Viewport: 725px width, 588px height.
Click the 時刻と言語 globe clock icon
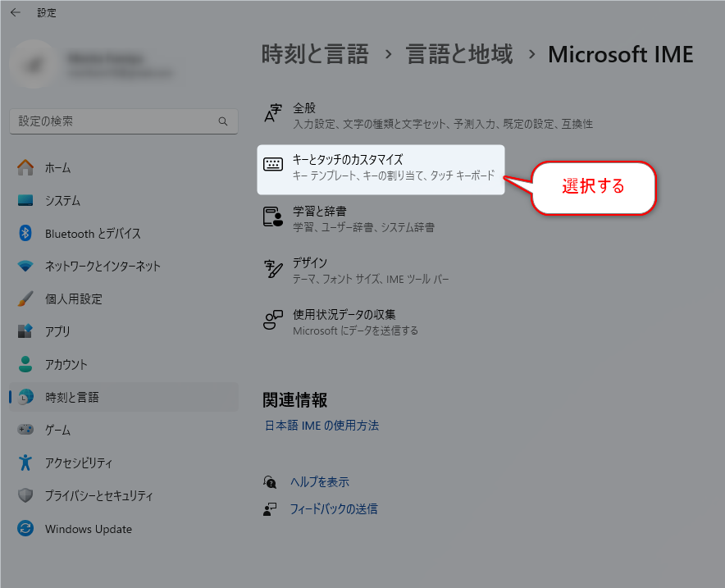click(x=26, y=397)
